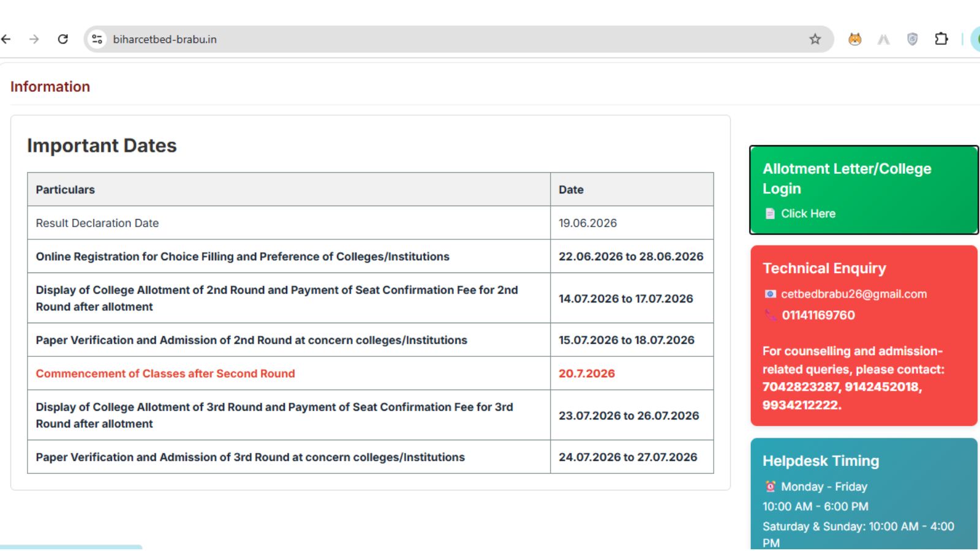Click the Information section heading

(x=50, y=87)
